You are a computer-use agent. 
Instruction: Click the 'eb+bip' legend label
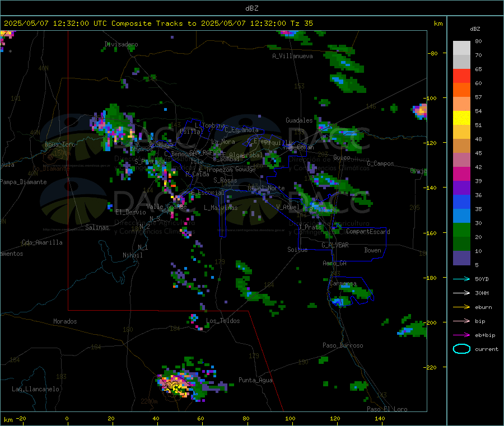pyautogui.click(x=485, y=335)
